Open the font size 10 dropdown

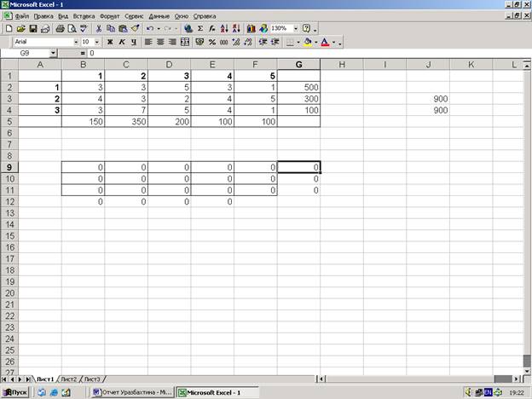97,42
